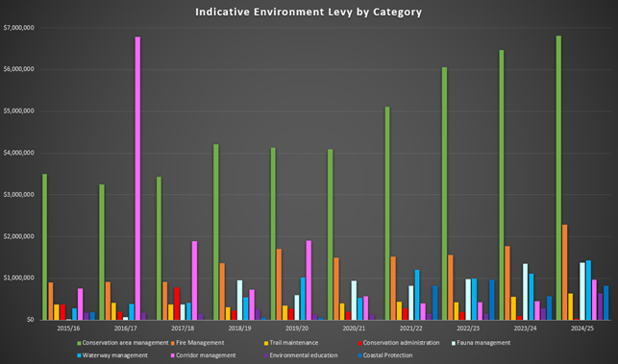Click the tall pink Corridor management bar in 2016/17
Image resolution: width=618 pixels, height=364 pixels.
(x=137, y=178)
